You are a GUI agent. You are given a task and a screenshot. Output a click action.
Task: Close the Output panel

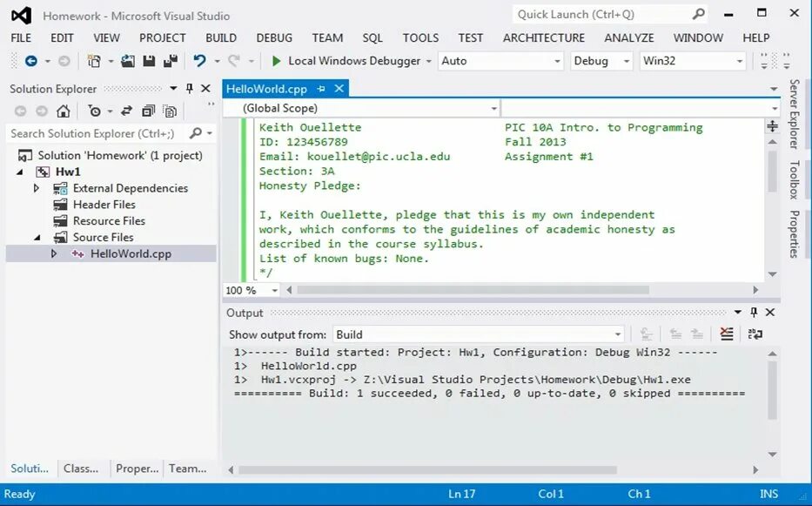tap(770, 312)
